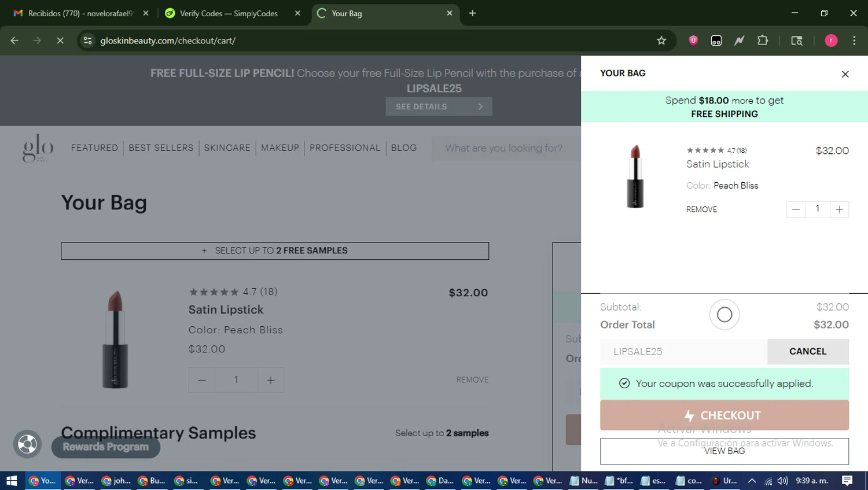Increase quantity on main page cart
This screenshot has height=490, width=868.
pos(270,380)
